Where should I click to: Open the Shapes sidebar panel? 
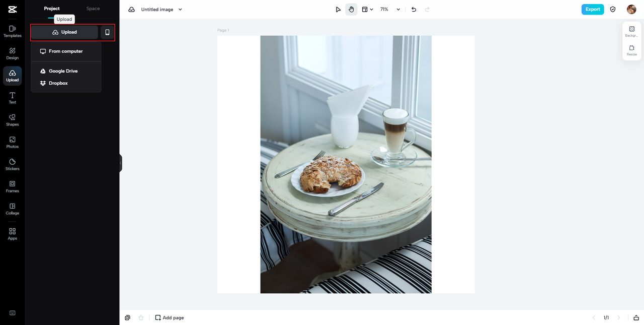click(x=12, y=120)
